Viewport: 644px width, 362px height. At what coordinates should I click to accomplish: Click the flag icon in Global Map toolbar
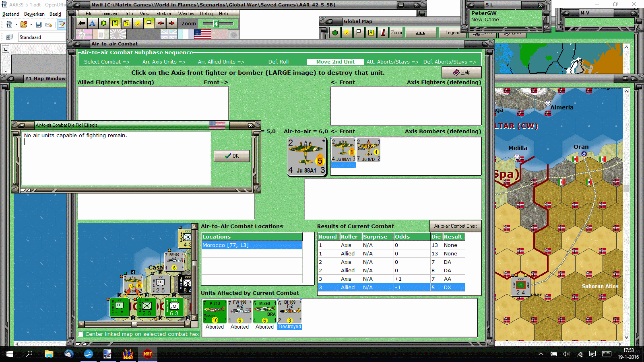(359, 33)
